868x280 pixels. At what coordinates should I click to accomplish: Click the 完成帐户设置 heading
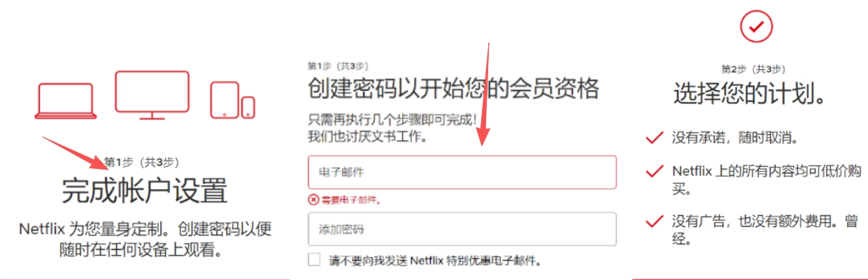pos(145,191)
